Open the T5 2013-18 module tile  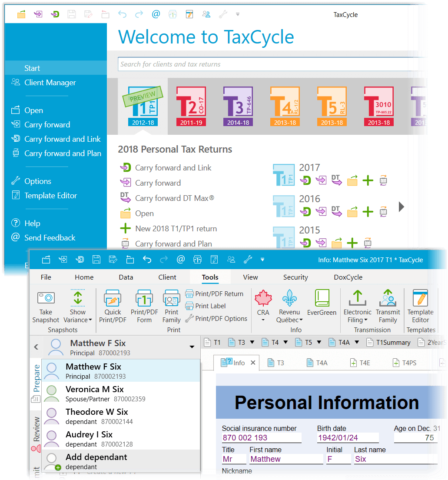tap(332, 106)
